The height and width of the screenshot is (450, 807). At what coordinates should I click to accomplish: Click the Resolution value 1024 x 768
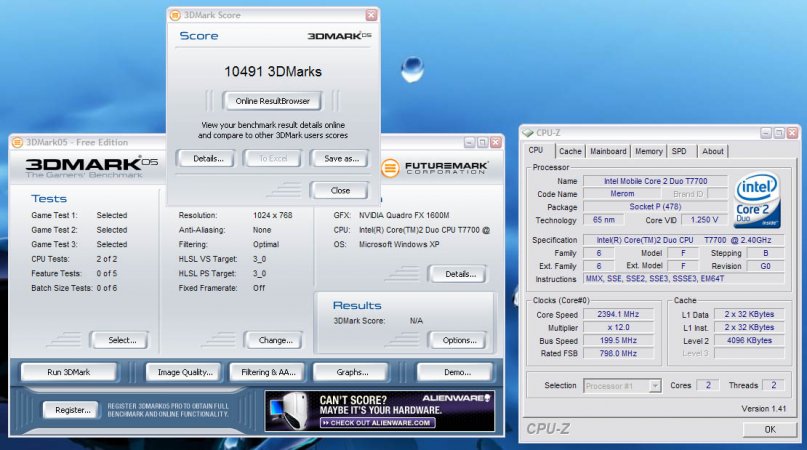(272, 215)
